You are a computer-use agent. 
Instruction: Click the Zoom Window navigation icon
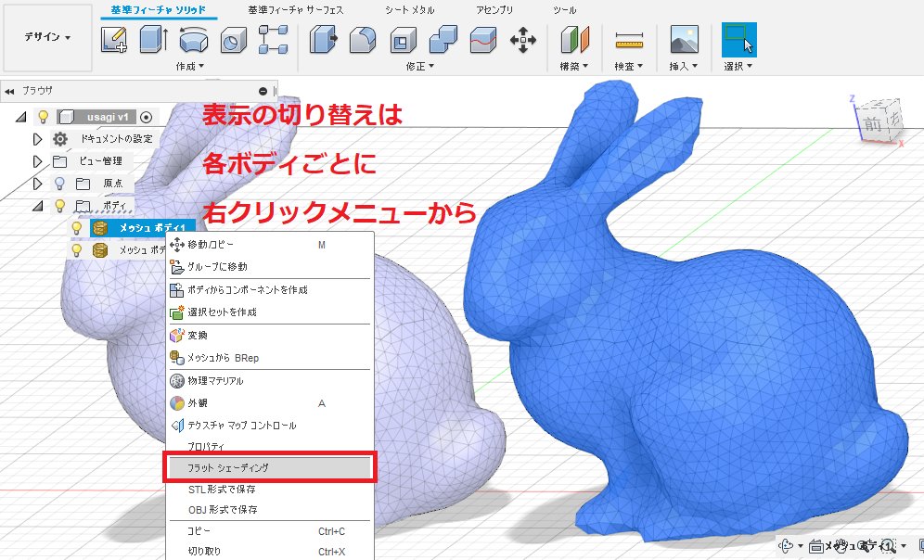point(888,546)
